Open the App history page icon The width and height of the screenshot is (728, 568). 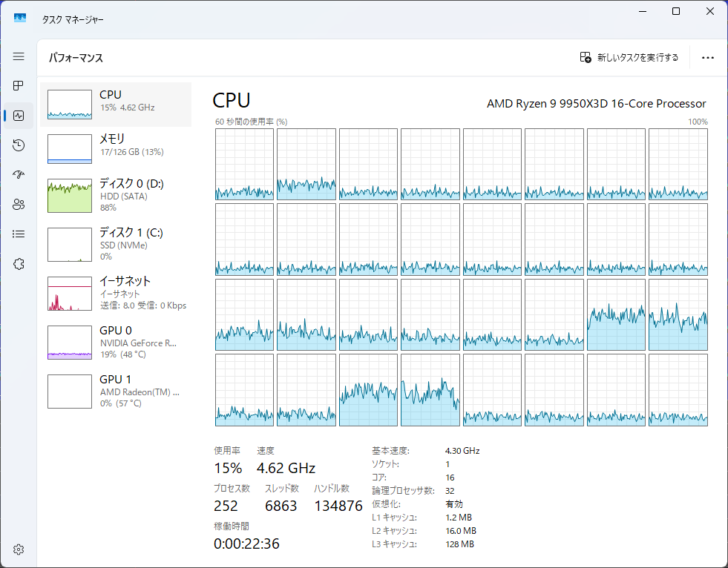19,145
